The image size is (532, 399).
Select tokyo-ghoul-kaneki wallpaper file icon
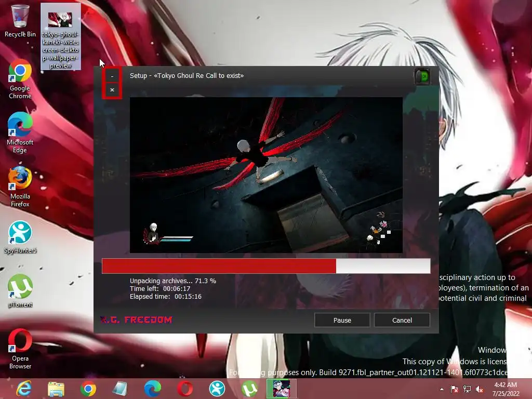point(60,37)
